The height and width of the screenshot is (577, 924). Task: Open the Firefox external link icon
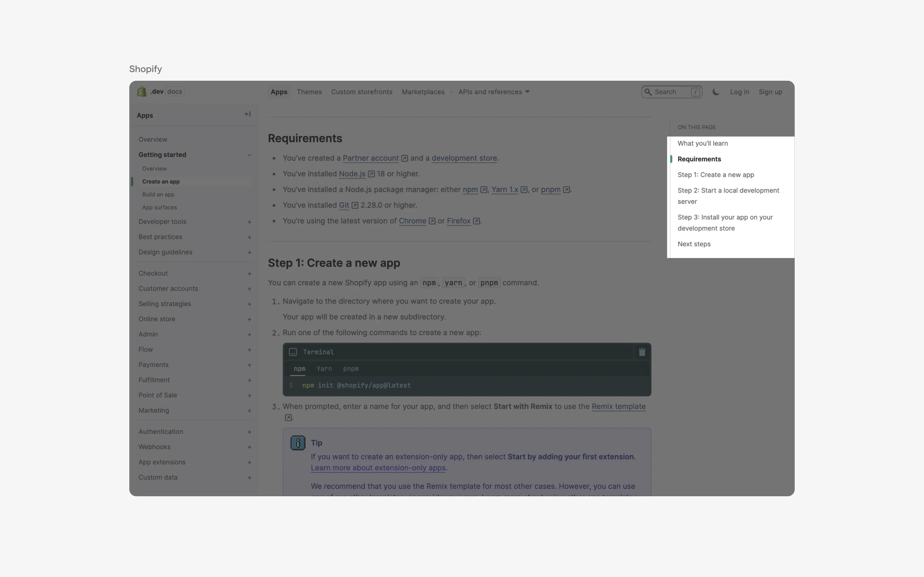(476, 221)
